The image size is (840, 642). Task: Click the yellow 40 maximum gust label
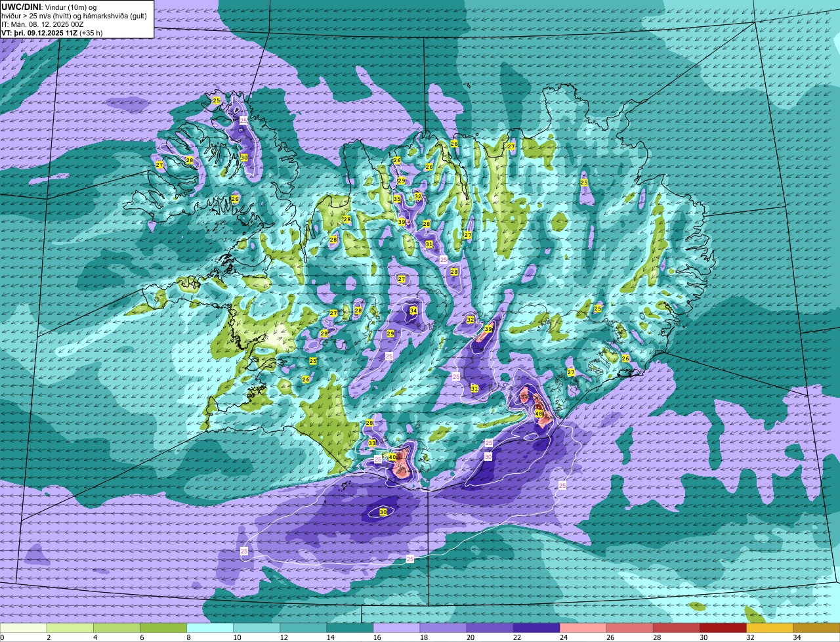pos(392,457)
